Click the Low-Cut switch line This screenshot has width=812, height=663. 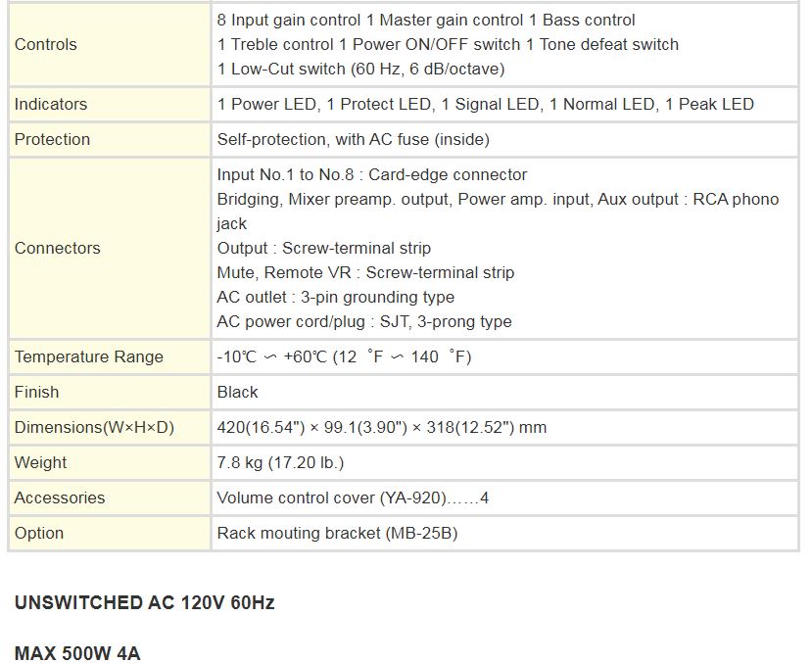360,69
